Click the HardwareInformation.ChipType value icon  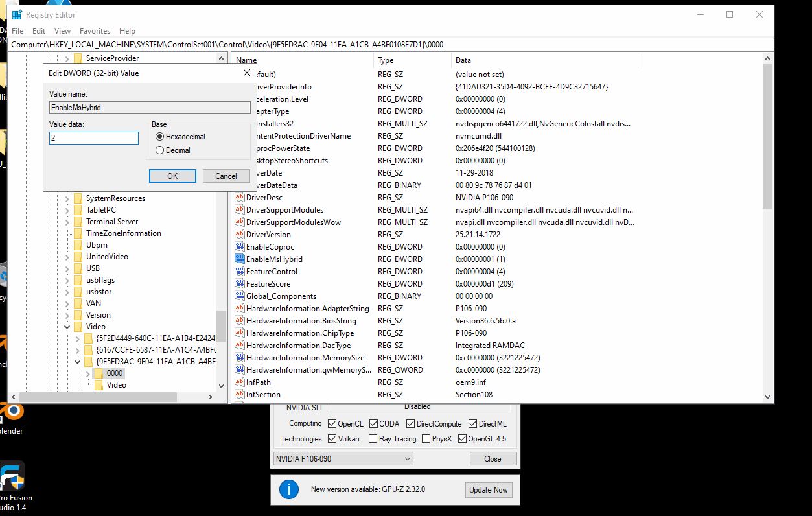240,333
